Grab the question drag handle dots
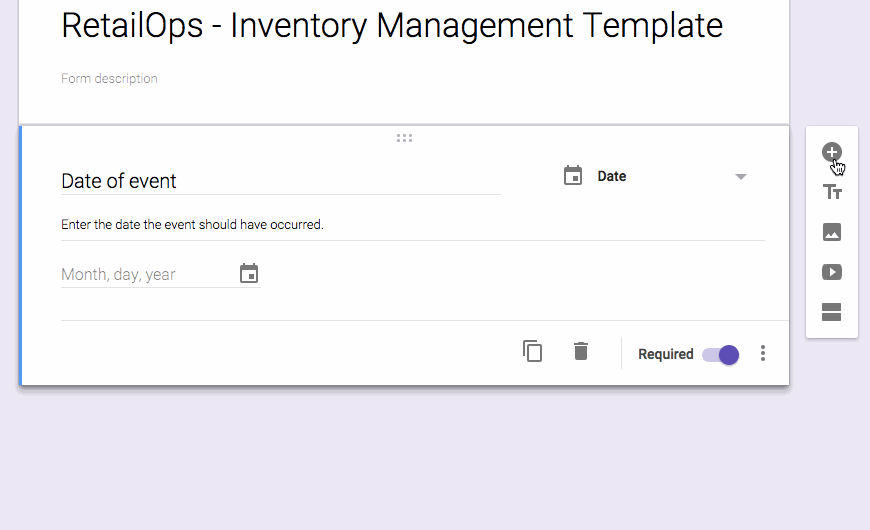The height and width of the screenshot is (530, 870). (404, 138)
